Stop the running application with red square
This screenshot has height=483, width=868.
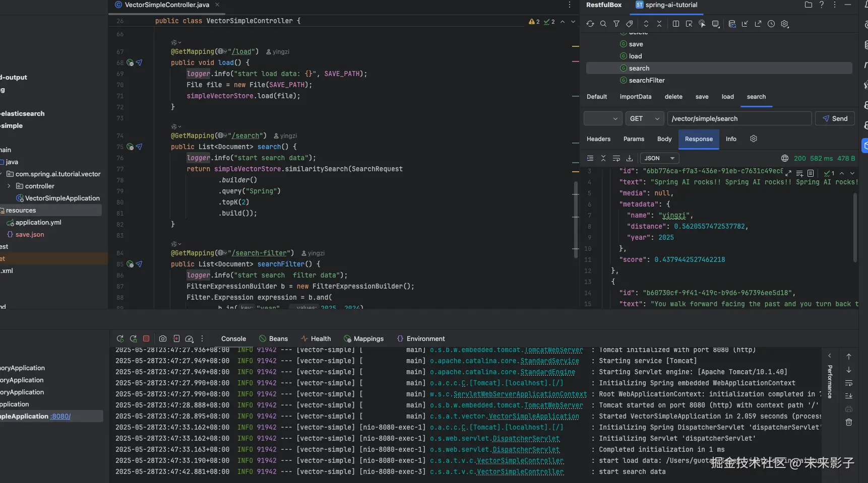[146, 339]
